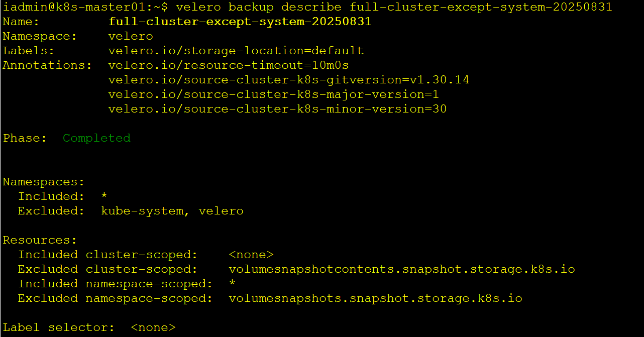Image resolution: width=644 pixels, height=337 pixels.
Task: Click the Included namespaces asterisk value
Action: click(104, 196)
